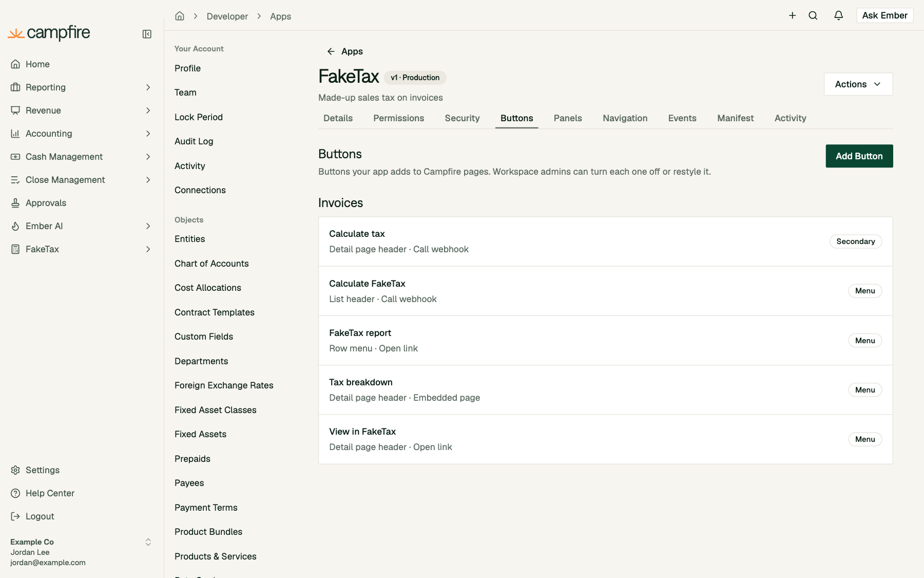
Task: Open the Audit Log settings link
Action: 194,141
